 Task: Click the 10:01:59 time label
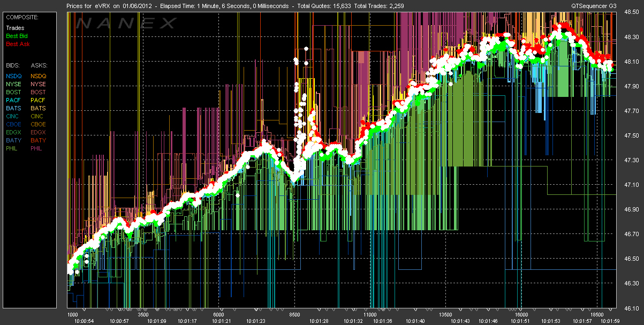point(611,321)
